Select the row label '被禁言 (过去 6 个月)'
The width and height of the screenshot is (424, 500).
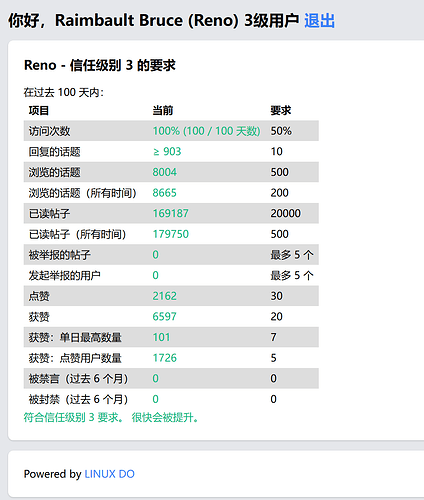click(x=78, y=379)
